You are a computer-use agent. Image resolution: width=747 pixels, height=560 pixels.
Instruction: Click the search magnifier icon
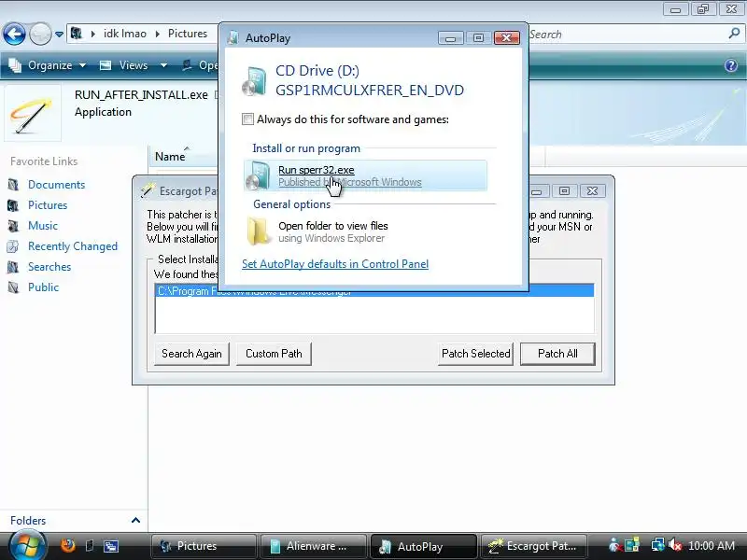click(734, 34)
